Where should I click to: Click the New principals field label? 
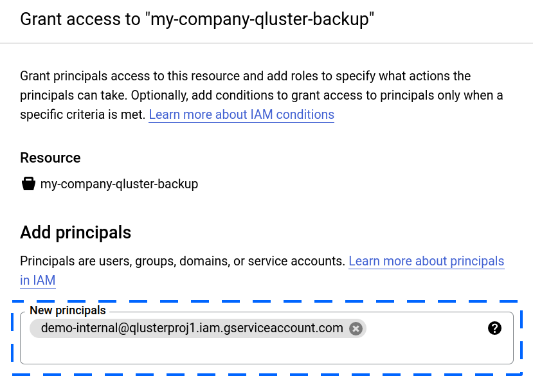tap(68, 311)
